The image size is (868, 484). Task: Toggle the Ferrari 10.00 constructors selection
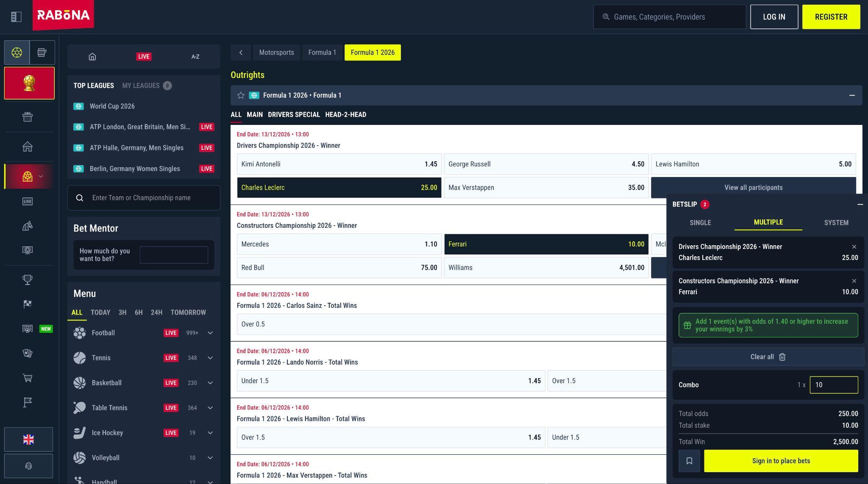[x=546, y=244]
